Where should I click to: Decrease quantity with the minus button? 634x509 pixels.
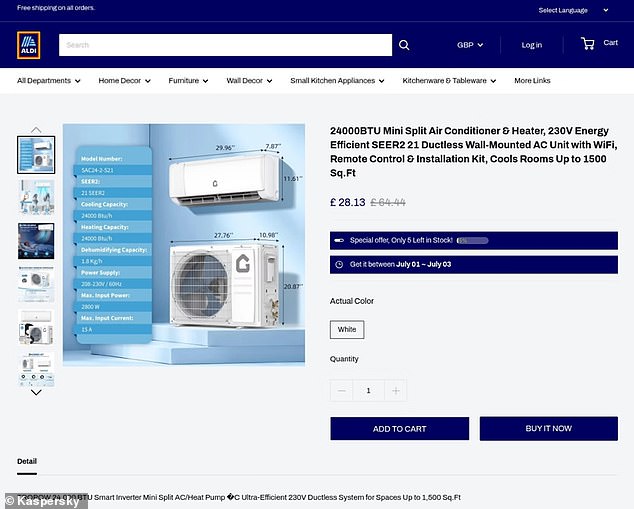pyautogui.click(x=342, y=391)
